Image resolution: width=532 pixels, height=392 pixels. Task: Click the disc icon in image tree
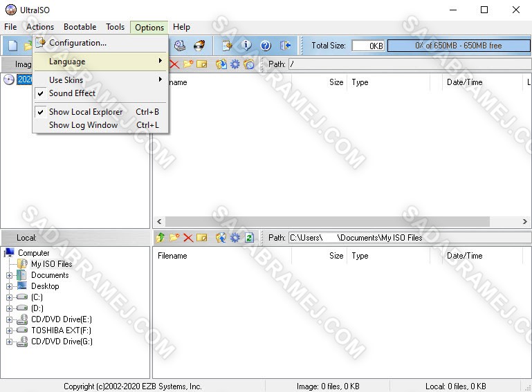9,80
